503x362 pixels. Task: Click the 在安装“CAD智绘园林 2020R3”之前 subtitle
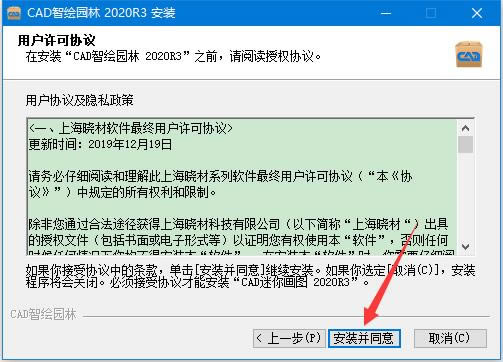pos(173,56)
